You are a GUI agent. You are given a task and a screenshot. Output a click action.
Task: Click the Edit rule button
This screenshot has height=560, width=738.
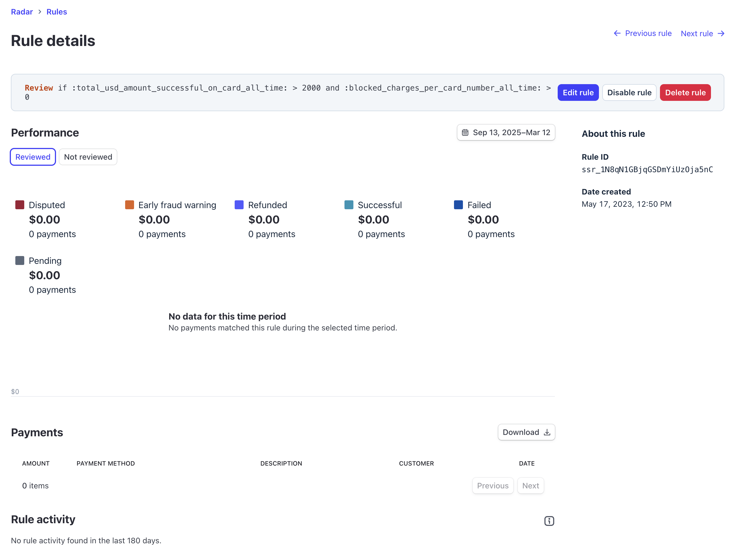click(578, 92)
